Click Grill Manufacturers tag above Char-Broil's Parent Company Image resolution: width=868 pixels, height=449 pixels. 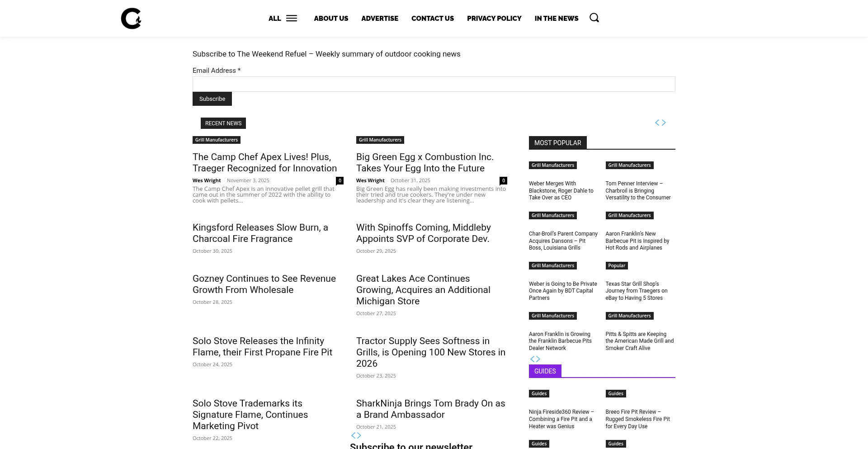[x=553, y=216]
